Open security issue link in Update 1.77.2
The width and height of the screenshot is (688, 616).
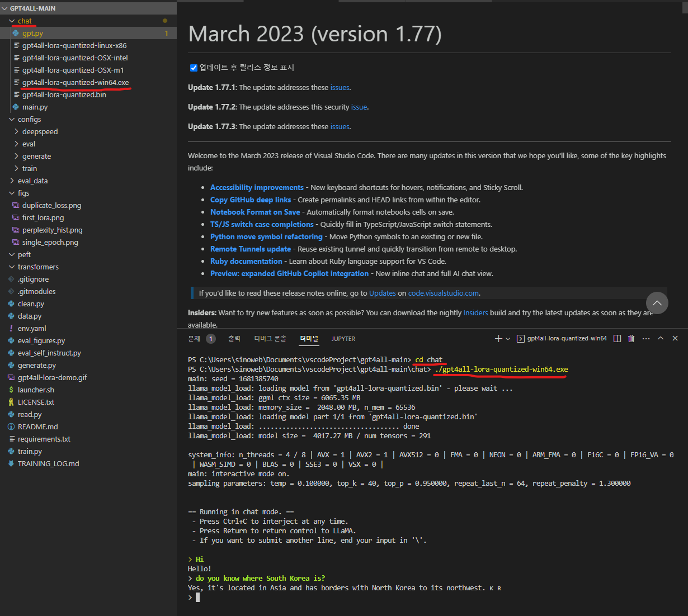tap(359, 107)
